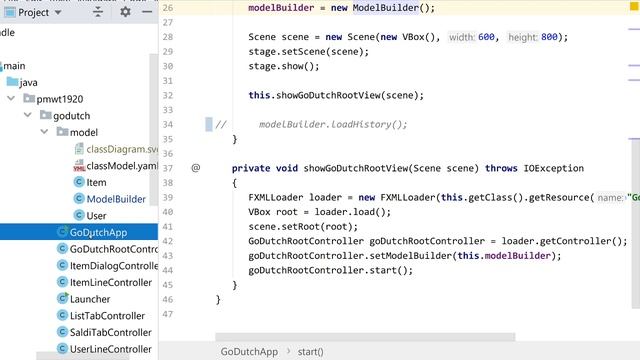Click the User class icon

point(79,215)
